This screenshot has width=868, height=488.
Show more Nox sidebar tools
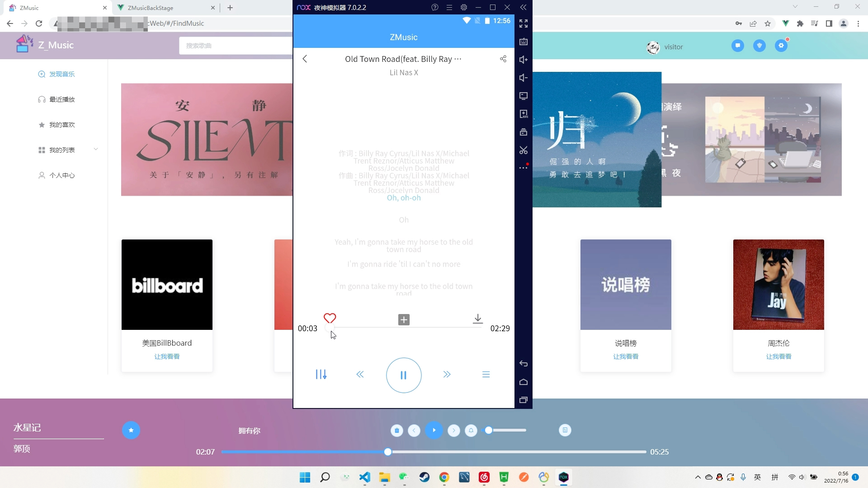[x=524, y=168]
